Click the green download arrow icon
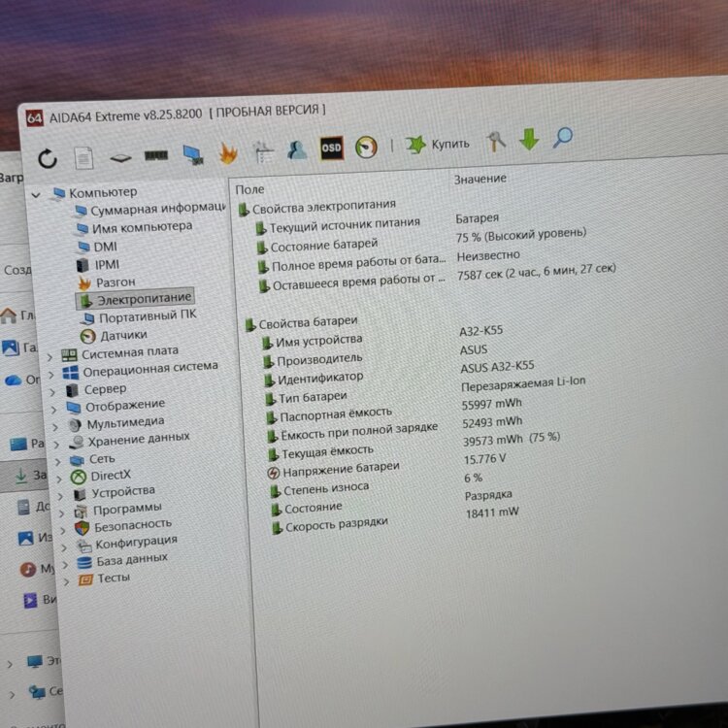Viewport: 728px width, 728px height. click(x=528, y=141)
